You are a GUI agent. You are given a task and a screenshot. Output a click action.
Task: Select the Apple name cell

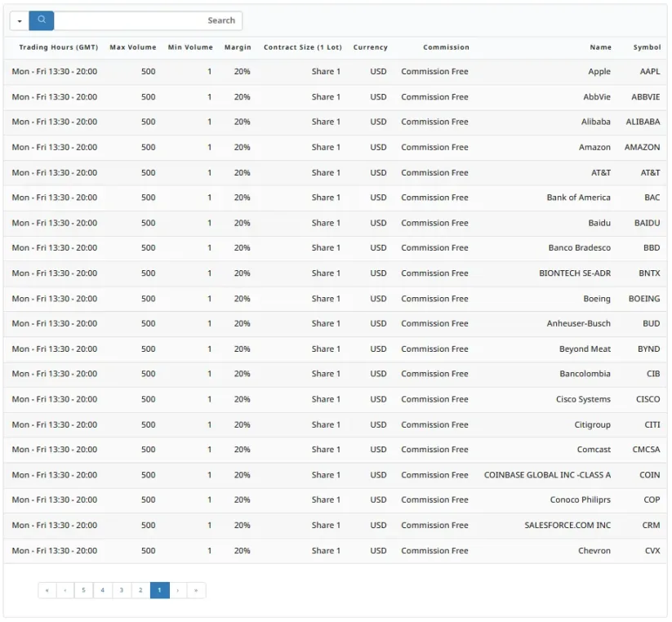click(599, 72)
